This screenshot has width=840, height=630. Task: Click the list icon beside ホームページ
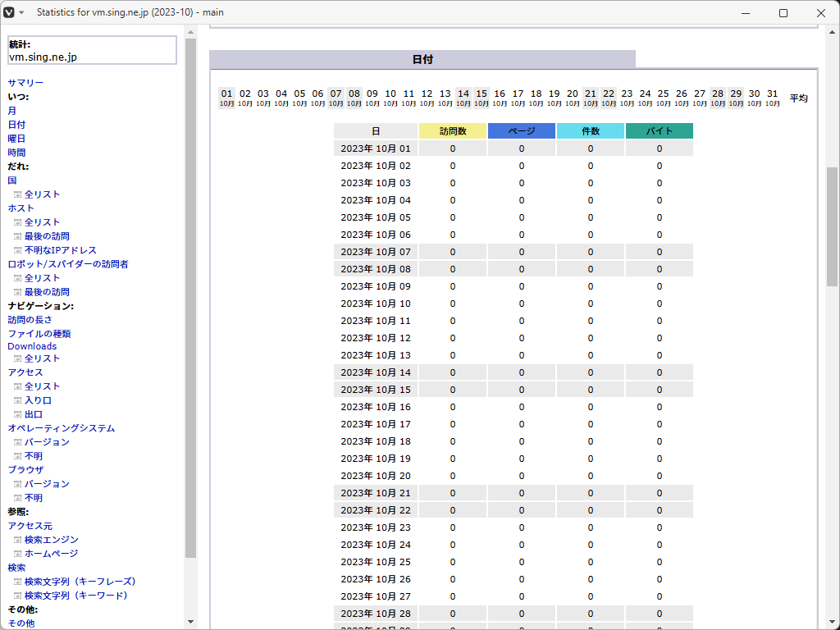pos(17,554)
